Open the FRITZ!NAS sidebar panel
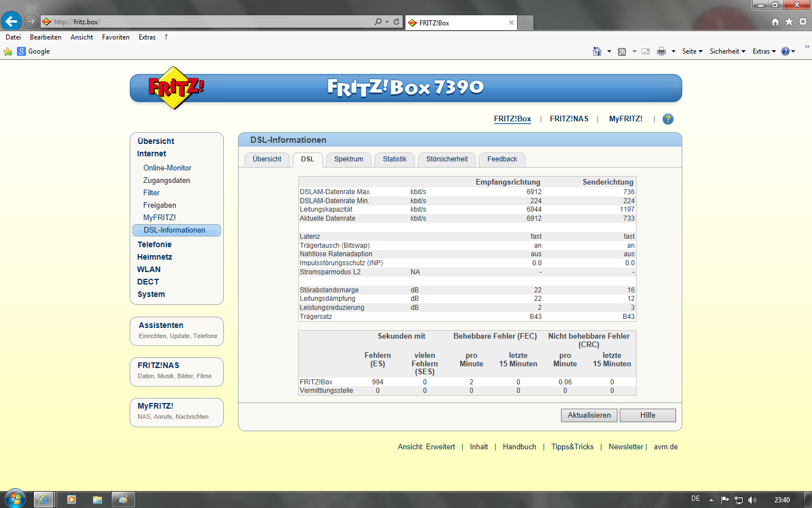Image resolution: width=812 pixels, height=508 pixels. [x=176, y=371]
